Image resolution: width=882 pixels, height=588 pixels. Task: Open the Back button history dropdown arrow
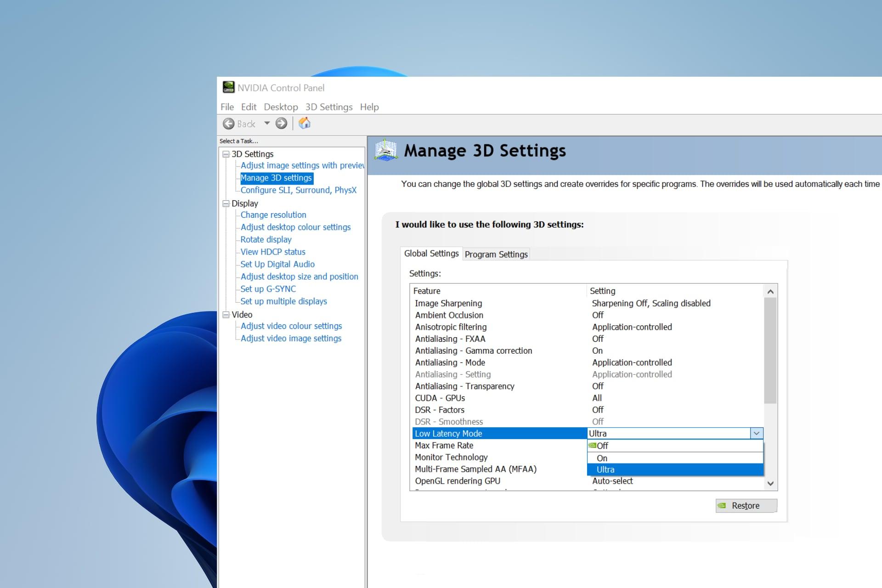[x=267, y=124]
